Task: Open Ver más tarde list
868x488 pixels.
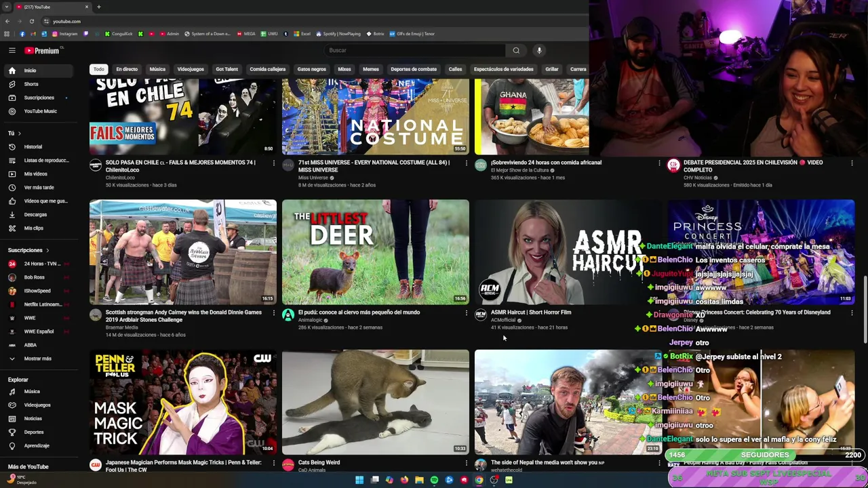Action: tap(39, 187)
